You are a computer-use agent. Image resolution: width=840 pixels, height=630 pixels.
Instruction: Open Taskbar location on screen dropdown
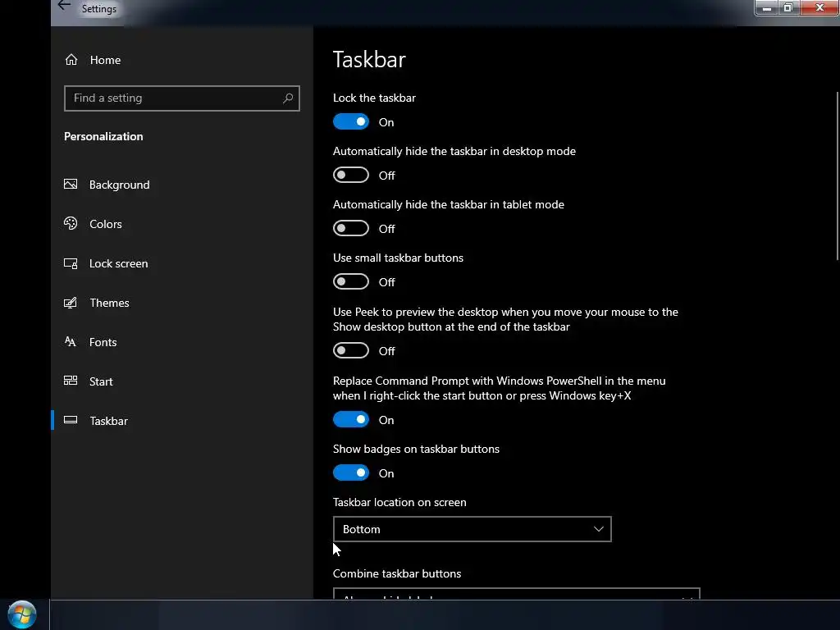tap(472, 529)
